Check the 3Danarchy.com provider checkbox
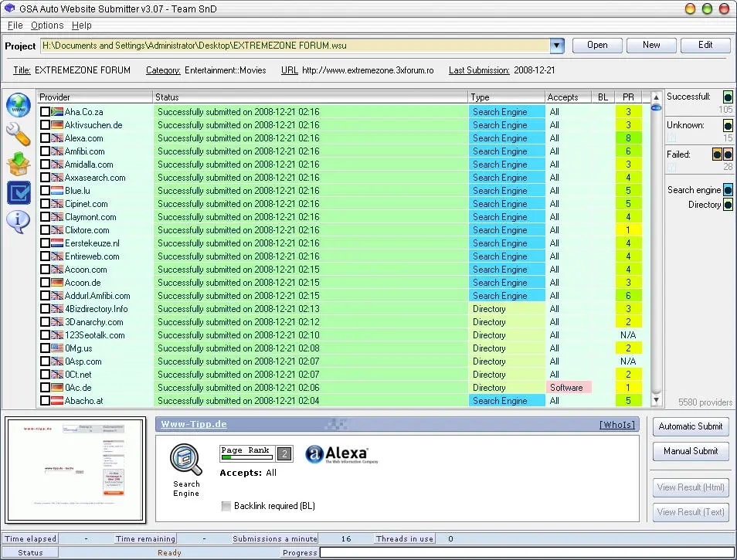 tap(45, 322)
